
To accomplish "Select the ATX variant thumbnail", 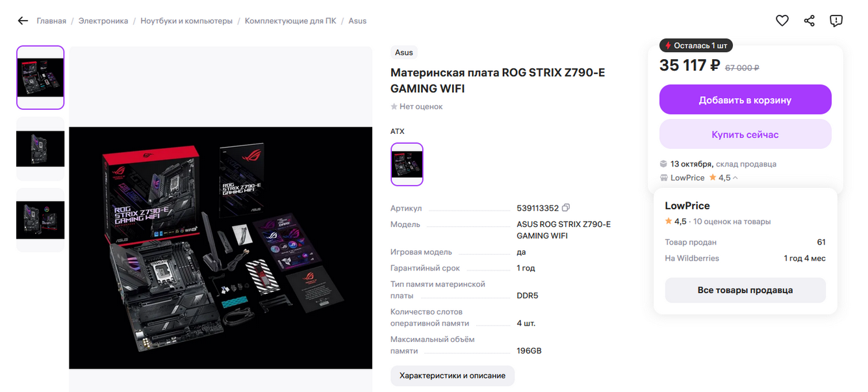I will pos(407,164).
